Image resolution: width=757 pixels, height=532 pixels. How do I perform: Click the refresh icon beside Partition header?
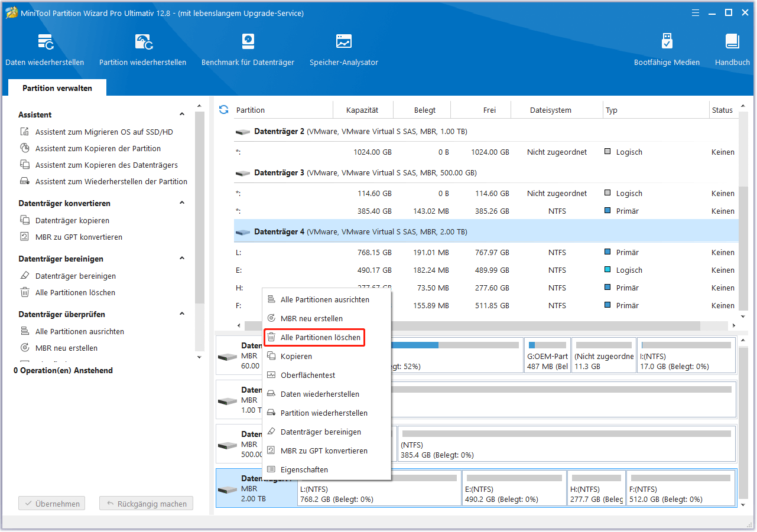point(223,110)
